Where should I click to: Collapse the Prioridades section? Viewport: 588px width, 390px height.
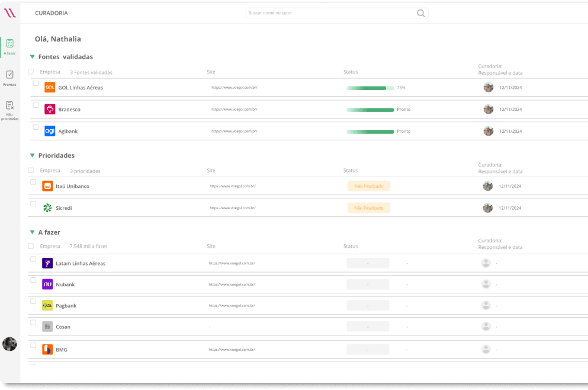click(31, 155)
